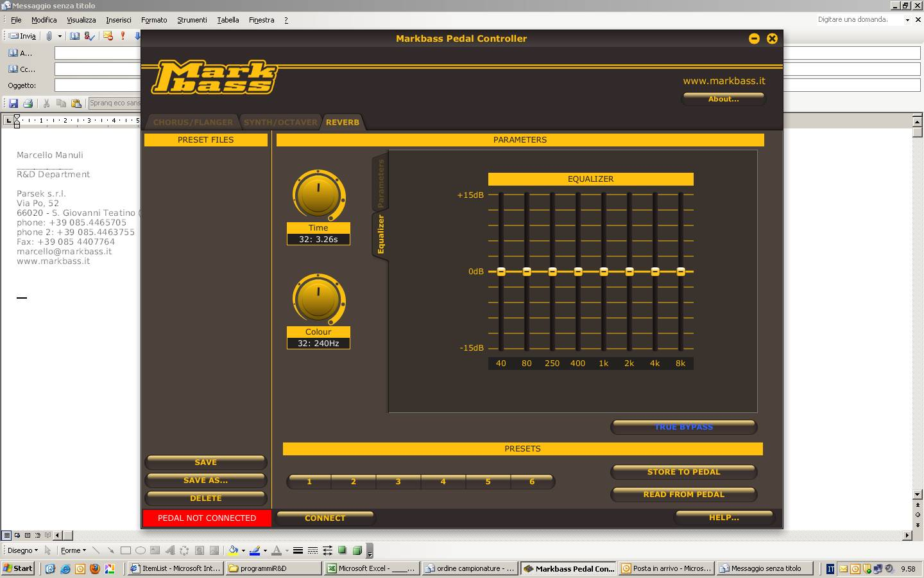
Task: Toggle the TRUE BYPASS button
Action: coord(683,427)
